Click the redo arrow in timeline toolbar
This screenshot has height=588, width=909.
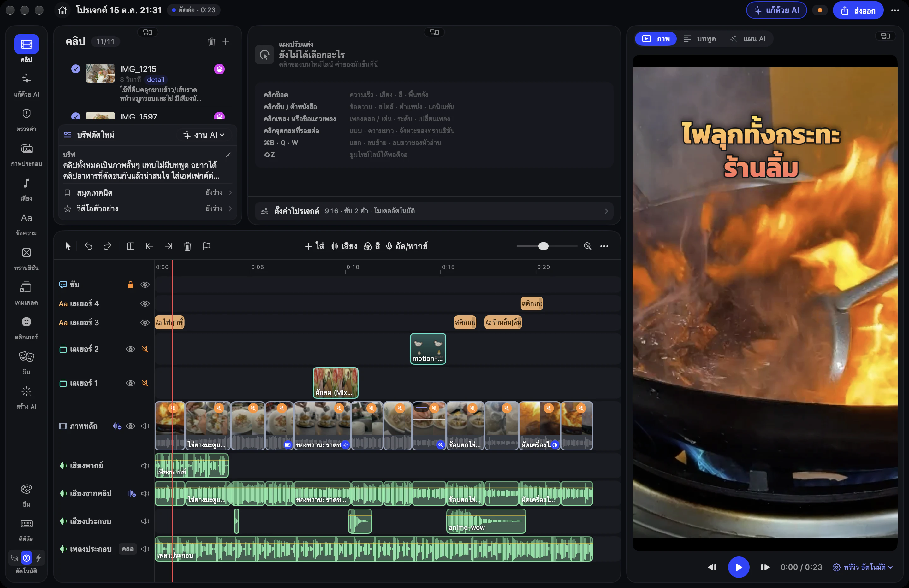coord(107,246)
